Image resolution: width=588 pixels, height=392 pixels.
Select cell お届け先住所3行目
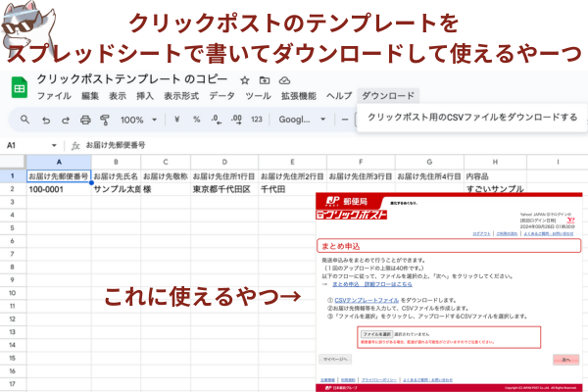(x=361, y=176)
